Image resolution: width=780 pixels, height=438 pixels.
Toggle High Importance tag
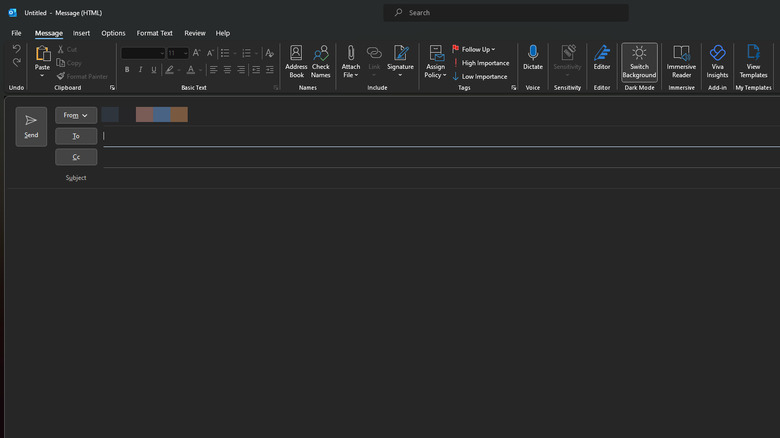484,63
